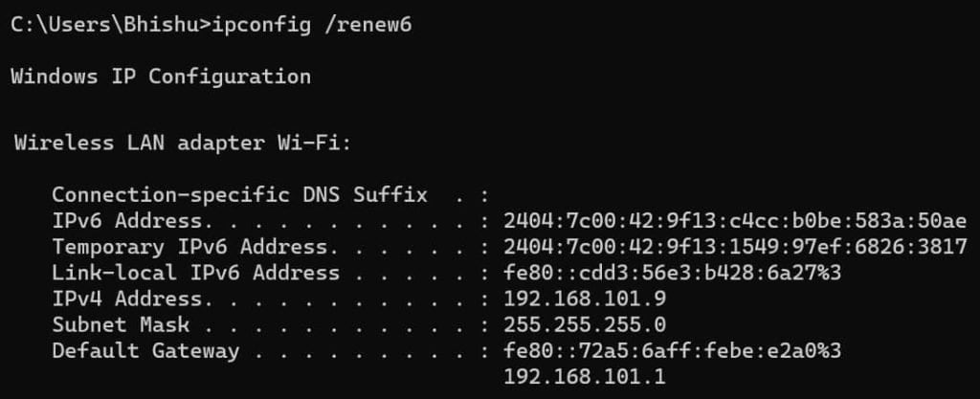The width and height of the screenshot is (980, 399).
Task: Click the link-local value fe80::cdd3:56e3:b428:6a27%3
Action: point(673,274)
